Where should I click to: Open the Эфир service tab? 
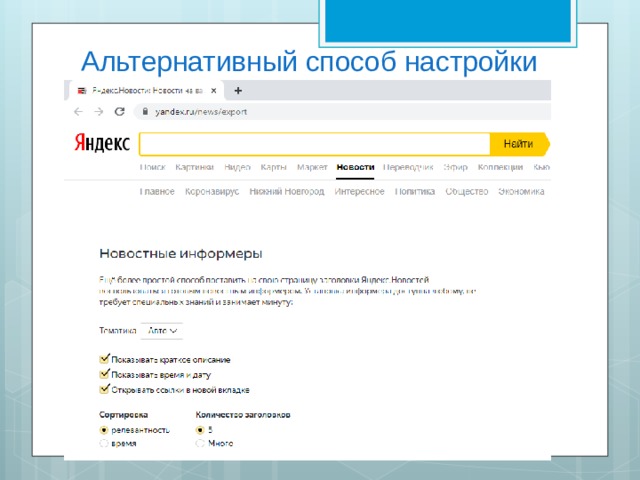pos(456,167)
